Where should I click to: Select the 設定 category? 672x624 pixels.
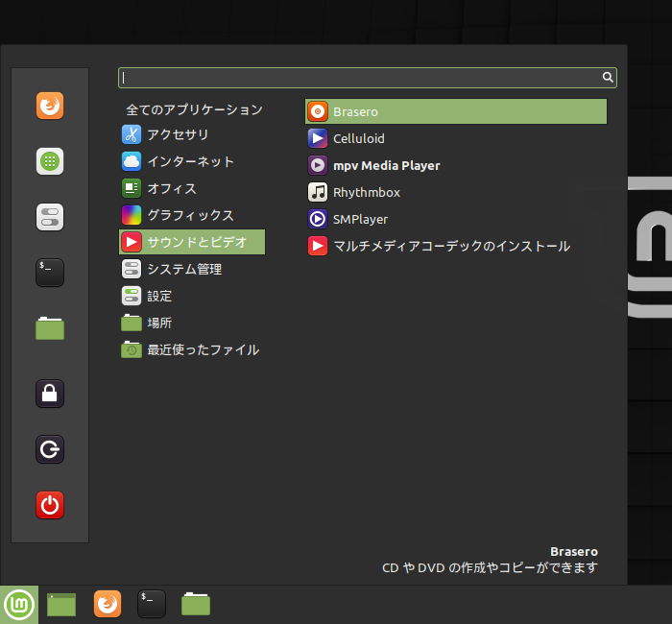click(192, 296)
